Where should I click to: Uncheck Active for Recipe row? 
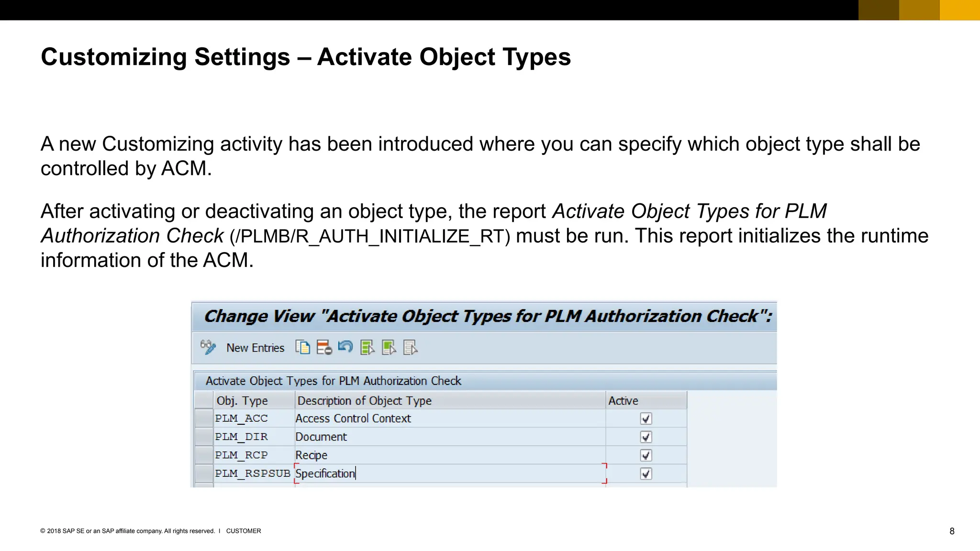pos(646,455)
